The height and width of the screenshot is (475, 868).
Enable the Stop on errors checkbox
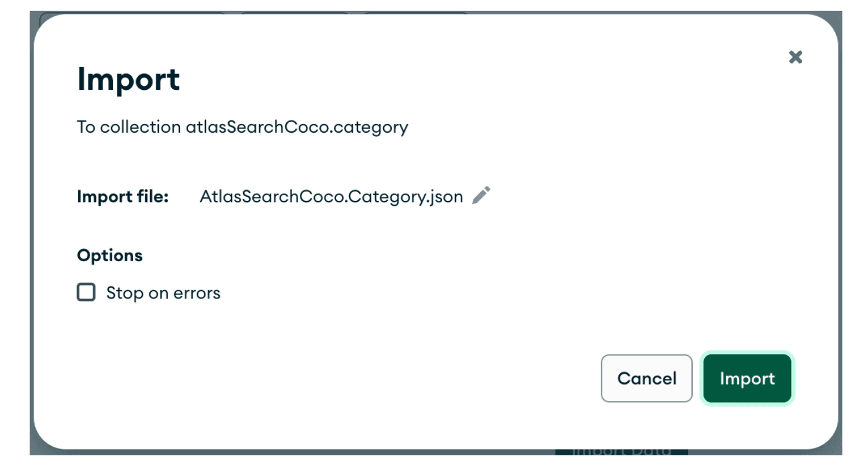(x=86, y=292)
